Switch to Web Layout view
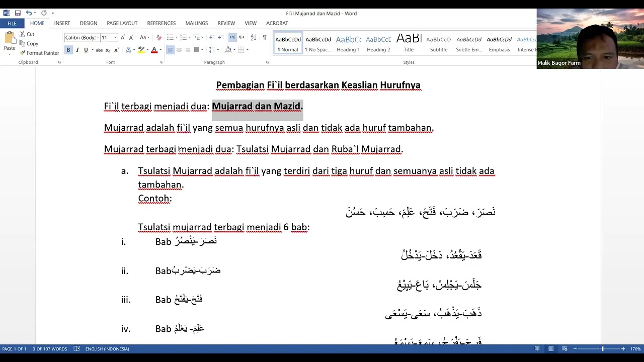This screenshot has height=362, width=644. [565, 349]
